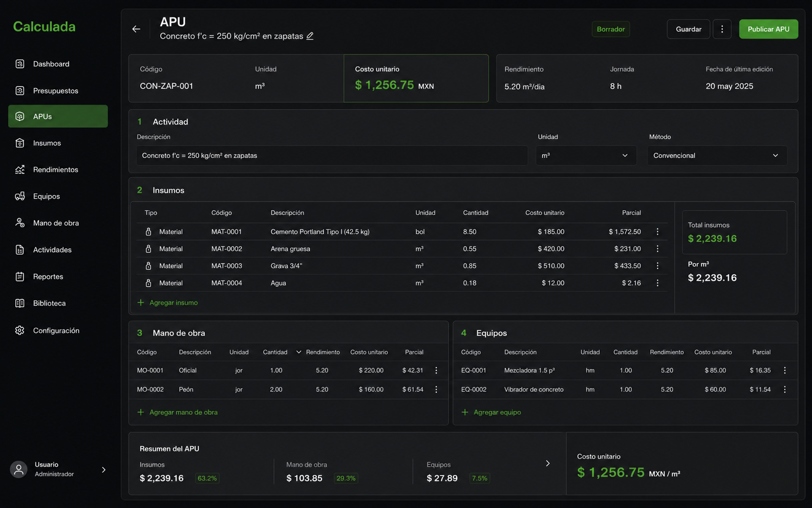The image size is (812, 508).
Task: Open row options for the Peón labor row
Action: [436, 389]
